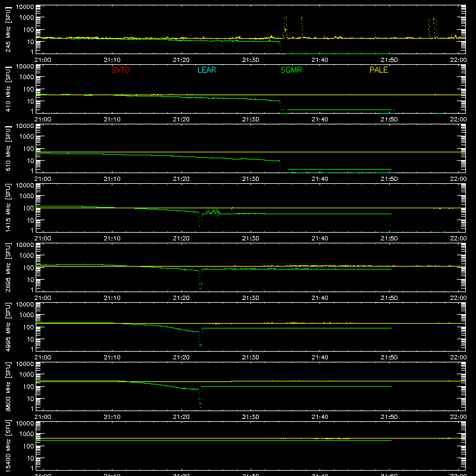The image size is (476, 476).
Task: Select the 8800 MHz [SFU] axis title
Action: tap(8, 386)
